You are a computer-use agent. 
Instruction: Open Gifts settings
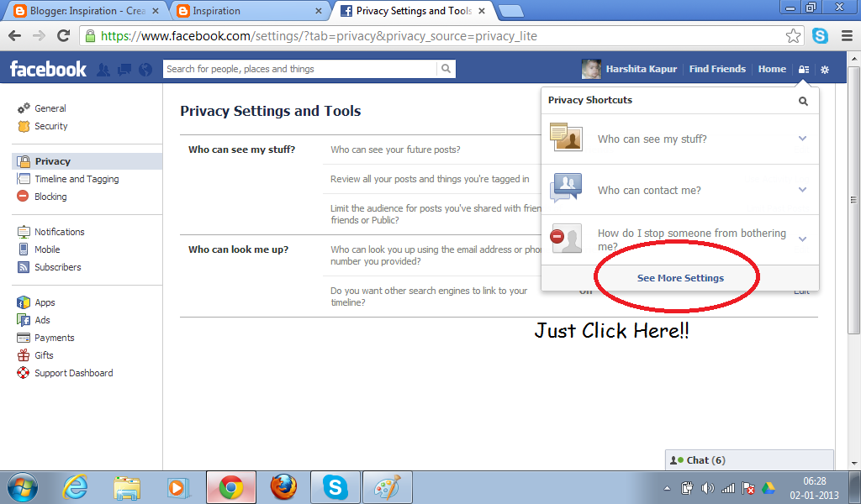click(x=44, y=355)
